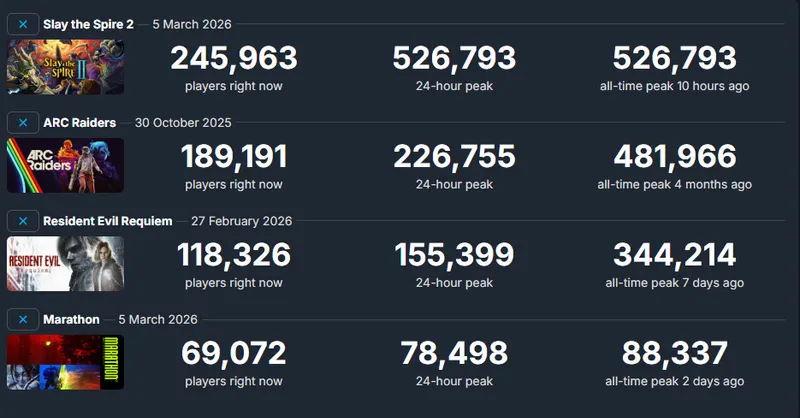Click the Slay the Spire 2 cover thumbnail
The height and width of the screenshot is (418, 800).
65,67
